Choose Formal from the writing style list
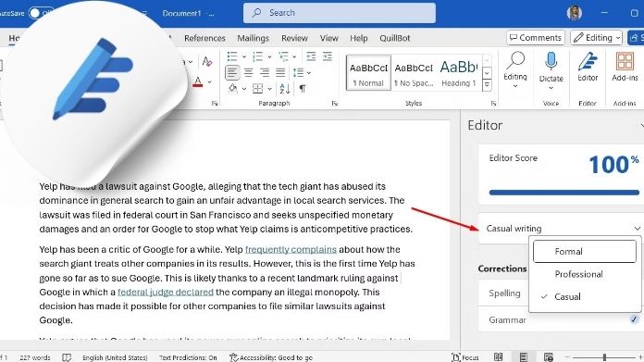The height and width of the screenshot is (362, 644). coord(585,252)
